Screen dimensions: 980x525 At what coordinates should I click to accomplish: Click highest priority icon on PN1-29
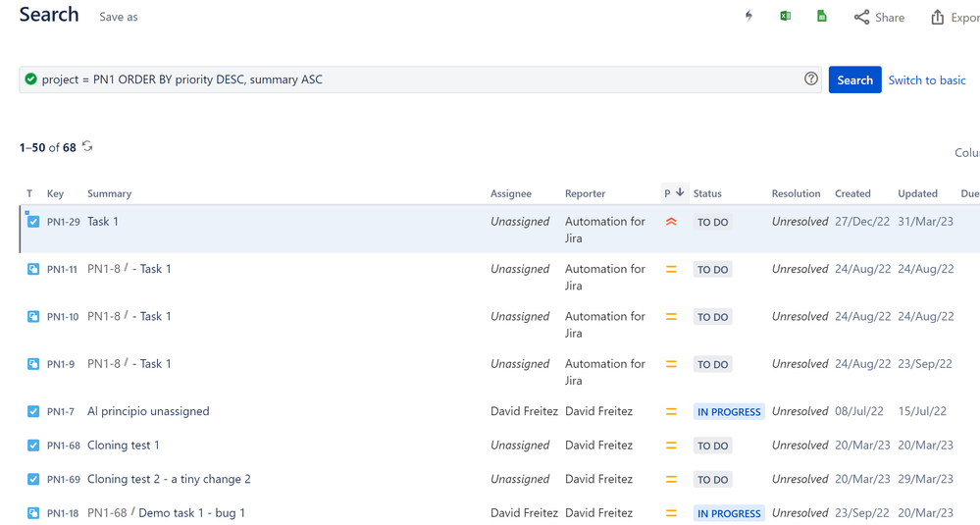click(x=671, y=221)
